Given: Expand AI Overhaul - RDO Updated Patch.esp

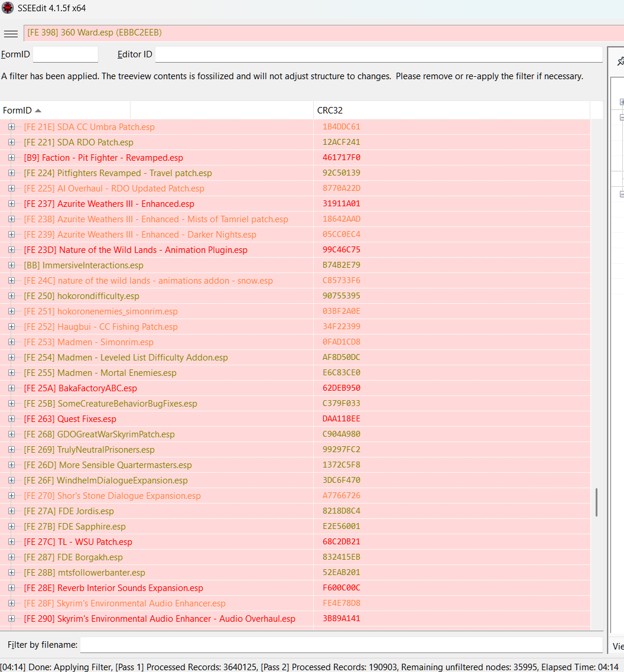Looking at the screenshot, I should (x=12, y=189).
